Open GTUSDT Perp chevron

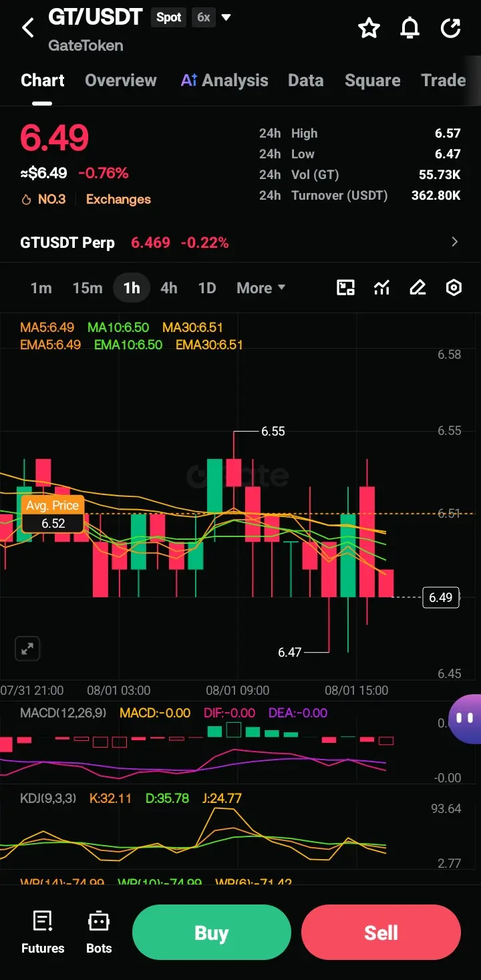pos(455,242)
